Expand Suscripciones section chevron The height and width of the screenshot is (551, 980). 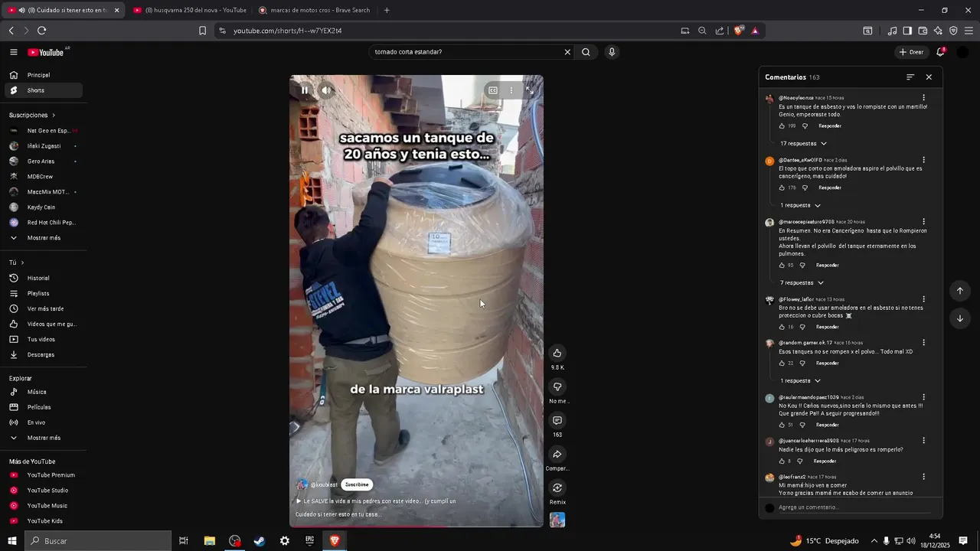pyautogui.click(x=54, y=116)
